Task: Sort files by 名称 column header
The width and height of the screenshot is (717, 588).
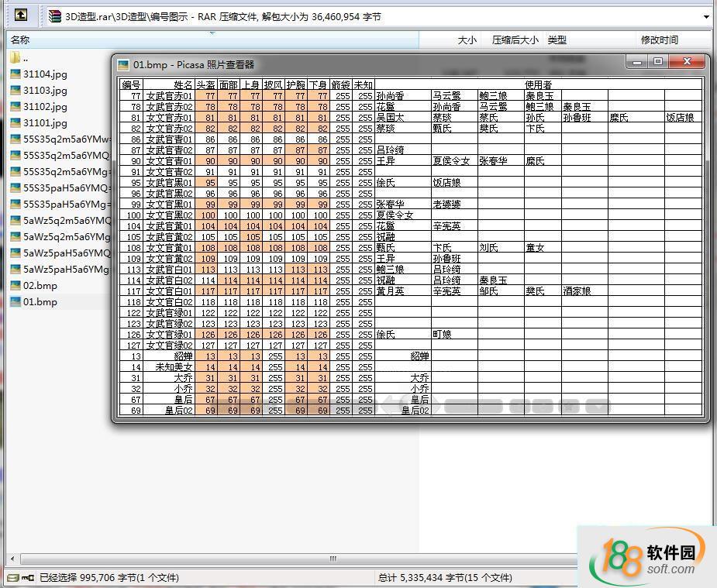Action: (21, 40)
